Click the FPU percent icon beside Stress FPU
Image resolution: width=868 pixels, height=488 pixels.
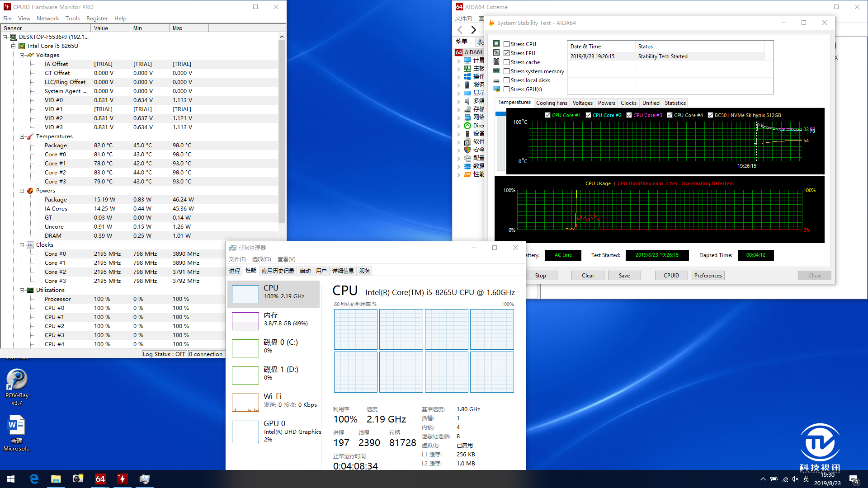[x=496, y=53]
